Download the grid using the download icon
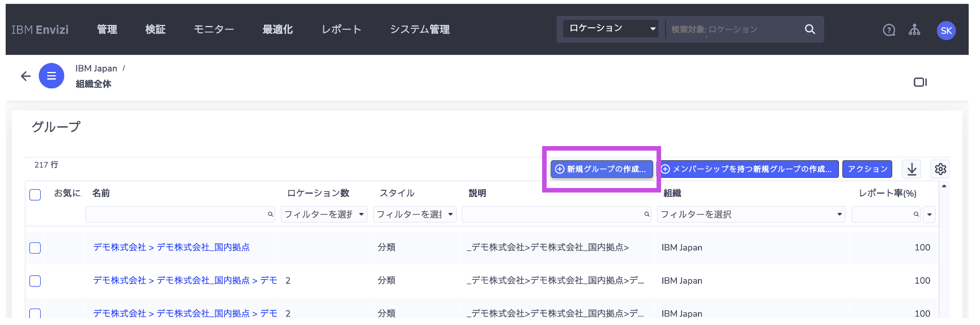 (911, 169)
